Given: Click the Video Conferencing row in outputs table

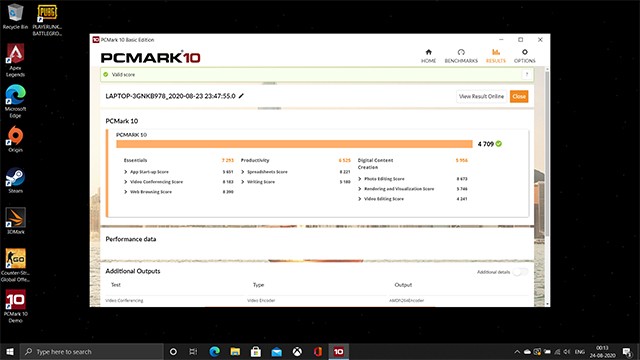Looking at the screenshot, I should pos(316,300).
